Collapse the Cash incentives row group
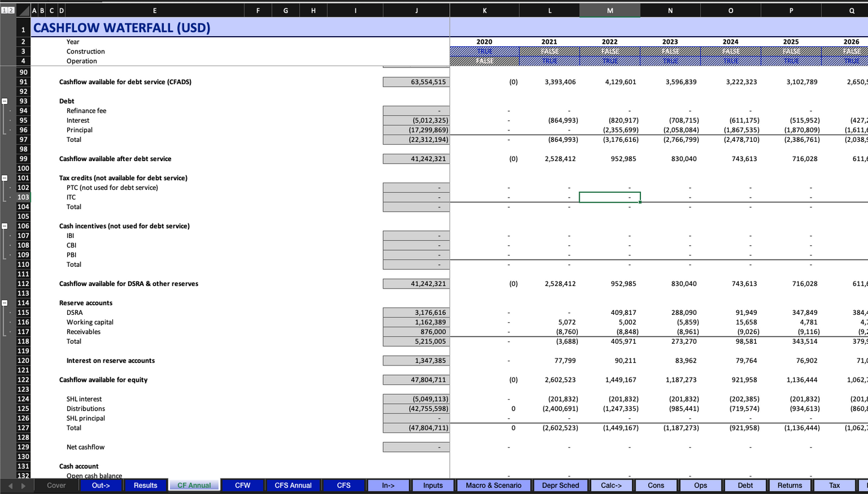Viewport: 868px width, 494px height. (5, 226)
